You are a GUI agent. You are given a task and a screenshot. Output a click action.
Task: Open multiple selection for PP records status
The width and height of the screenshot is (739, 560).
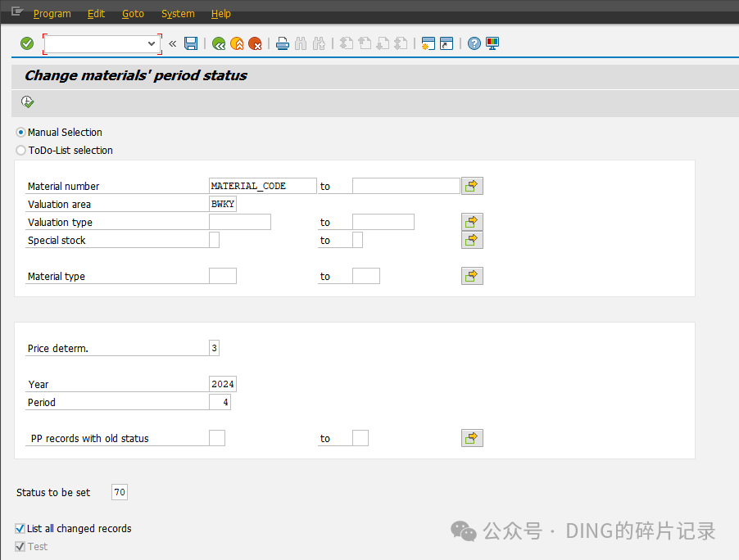tap(472, 438)
